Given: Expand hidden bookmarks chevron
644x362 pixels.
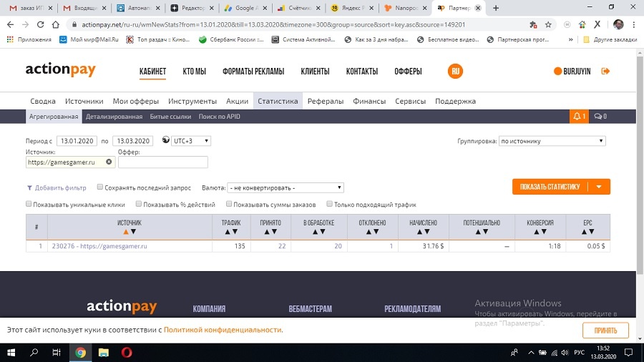Looking at the screenshot, I should tap(570, 39).
